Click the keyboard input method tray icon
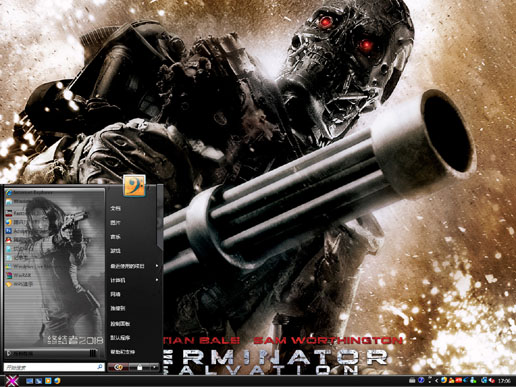Viewport: 516px width, 387px height. click(x=412, y=380)
